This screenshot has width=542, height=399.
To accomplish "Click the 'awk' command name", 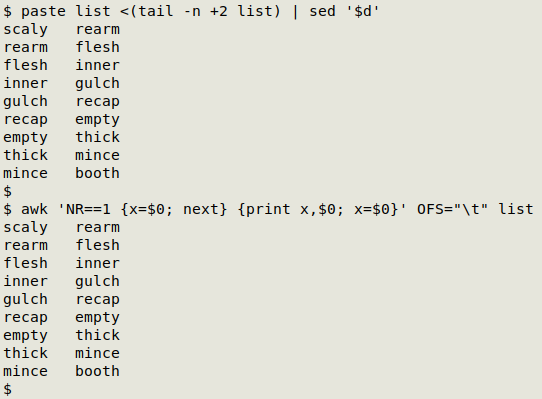I will point(34,209).
